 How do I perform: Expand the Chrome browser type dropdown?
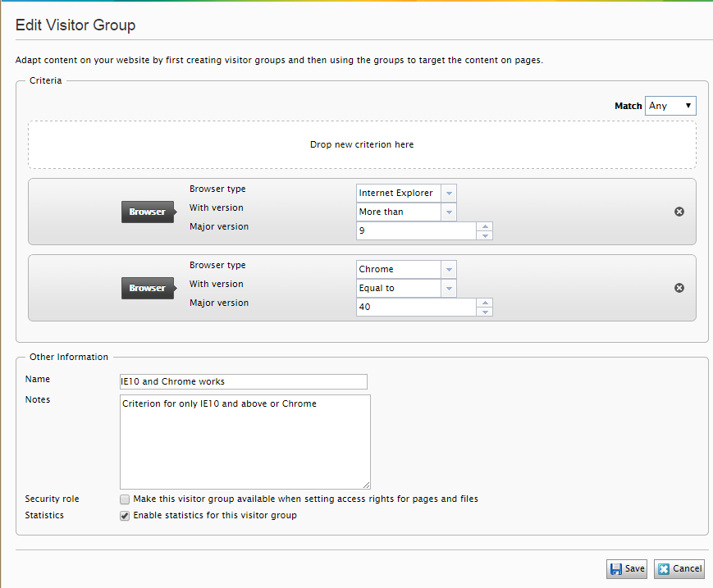pyautogui.click(x=448, y=269)
